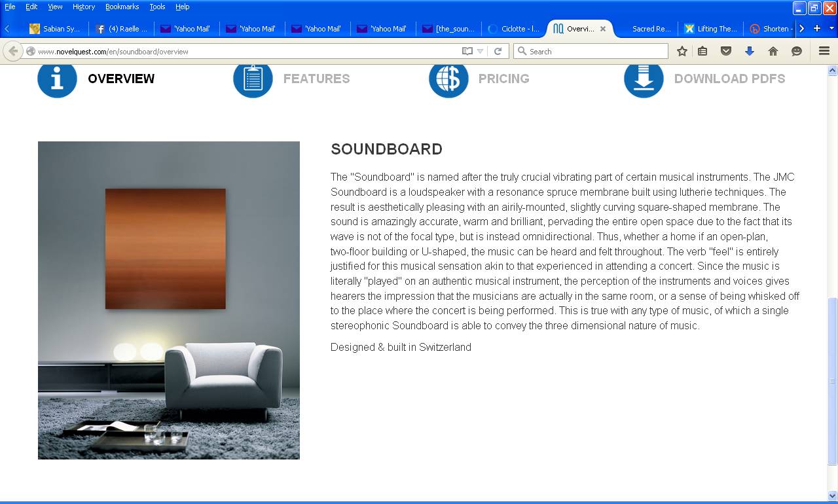
Task: Open a new tab with the plus button
Action: click(x=816, y=28)
